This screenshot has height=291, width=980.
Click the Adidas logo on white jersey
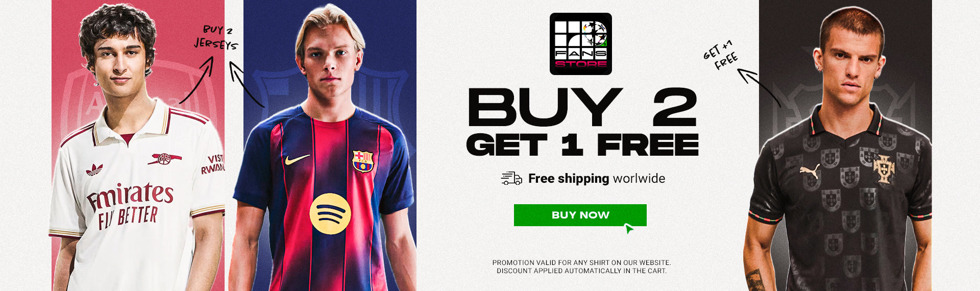(94, 170)
